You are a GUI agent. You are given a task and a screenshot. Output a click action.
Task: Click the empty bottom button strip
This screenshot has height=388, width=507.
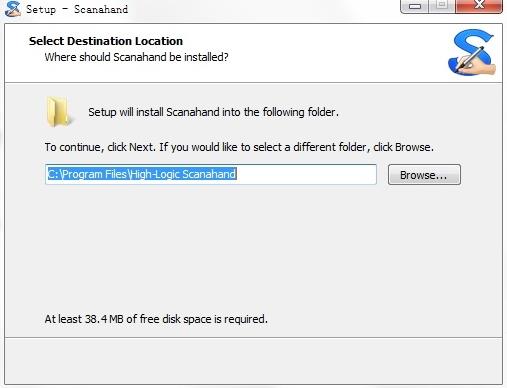[253, 361]
